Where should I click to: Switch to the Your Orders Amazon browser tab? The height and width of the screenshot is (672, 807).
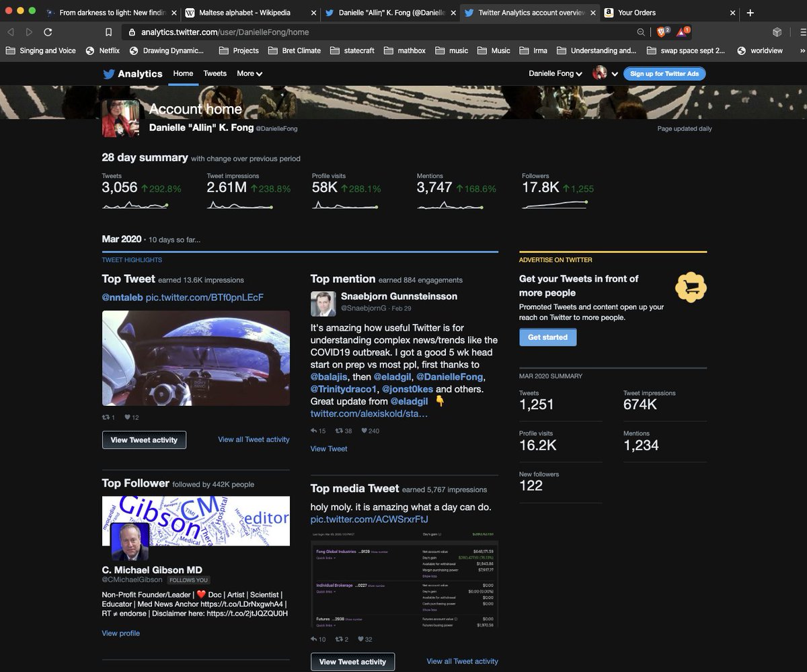pyautogui.click(x=668, y=12)
